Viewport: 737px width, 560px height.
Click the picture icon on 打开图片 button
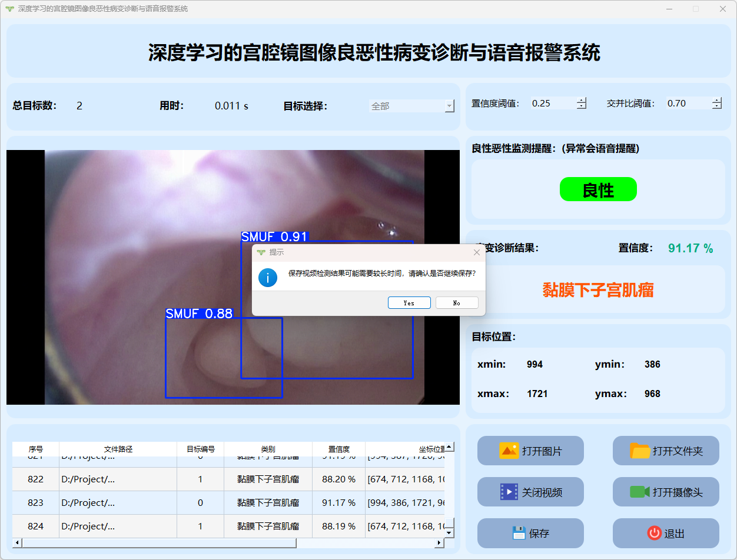509,451
